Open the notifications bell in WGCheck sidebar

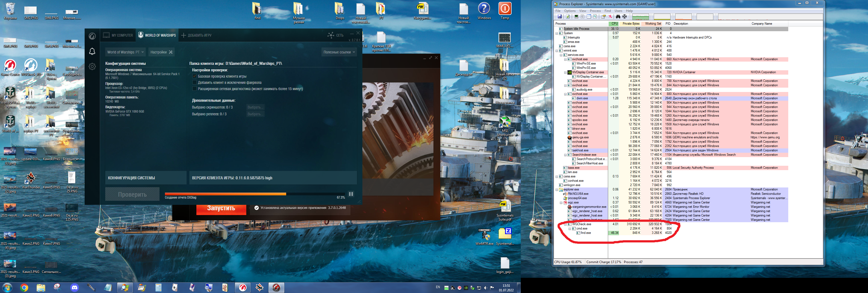click(x=92, y=51)
